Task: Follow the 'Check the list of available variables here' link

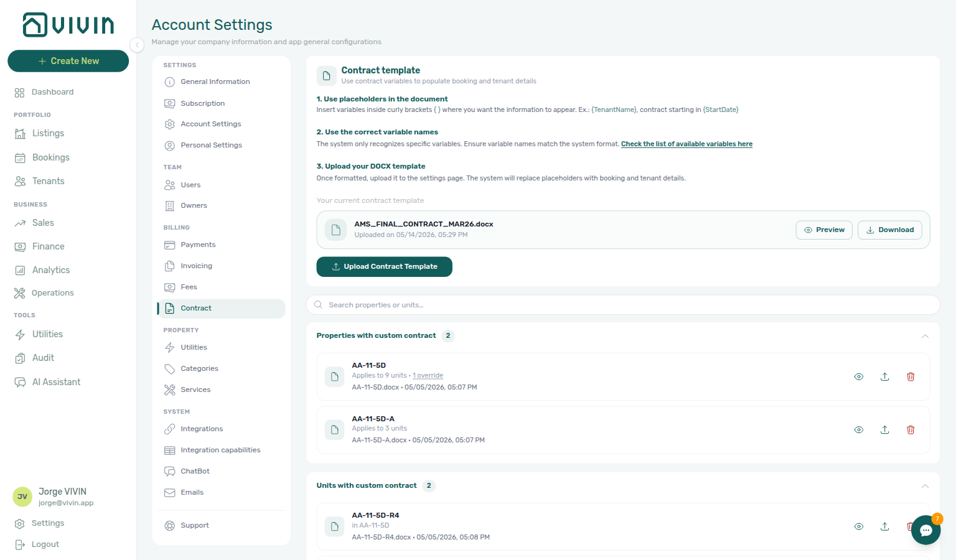Action: click(687, 144)
